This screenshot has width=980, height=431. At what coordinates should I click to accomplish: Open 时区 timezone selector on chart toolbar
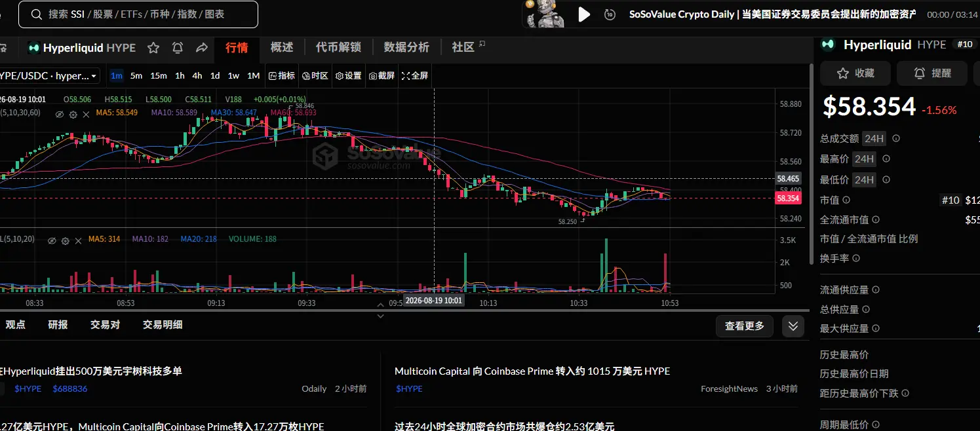315,76
